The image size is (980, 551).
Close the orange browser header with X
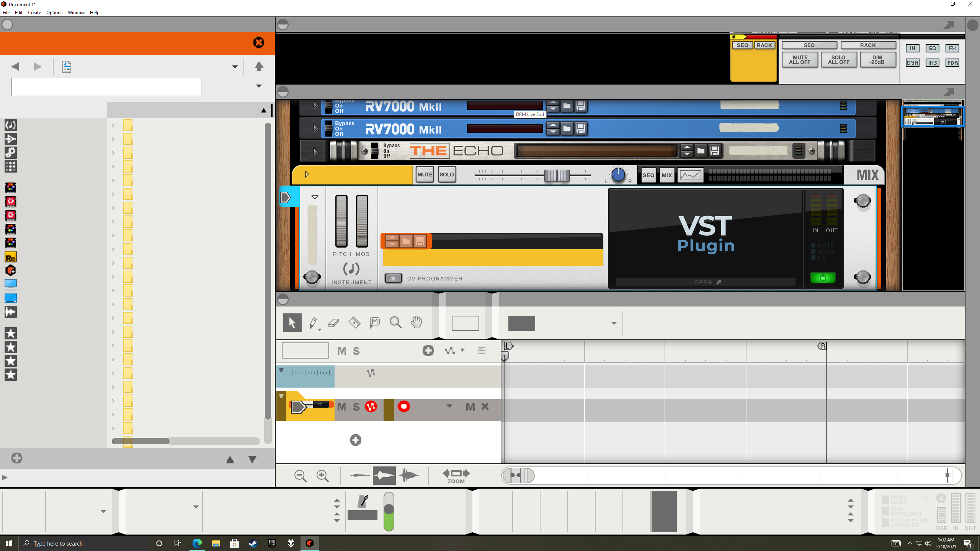tap(259, 42)
